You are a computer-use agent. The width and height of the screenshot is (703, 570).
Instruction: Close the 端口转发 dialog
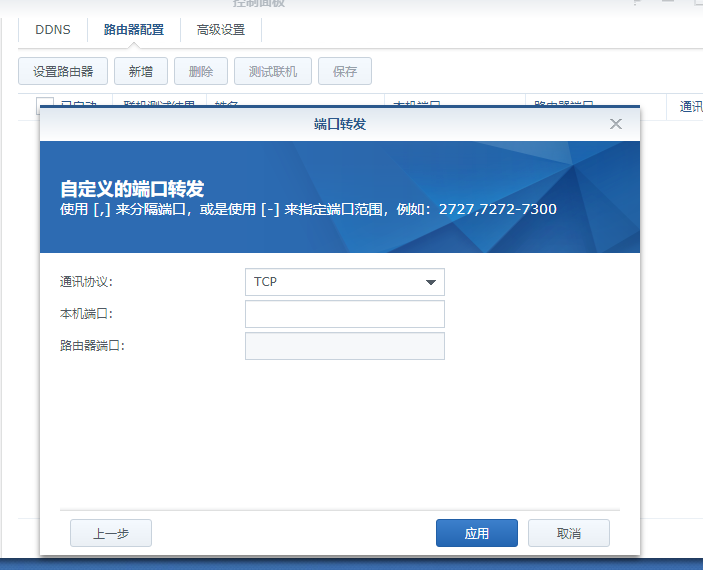tap(616, 124)
